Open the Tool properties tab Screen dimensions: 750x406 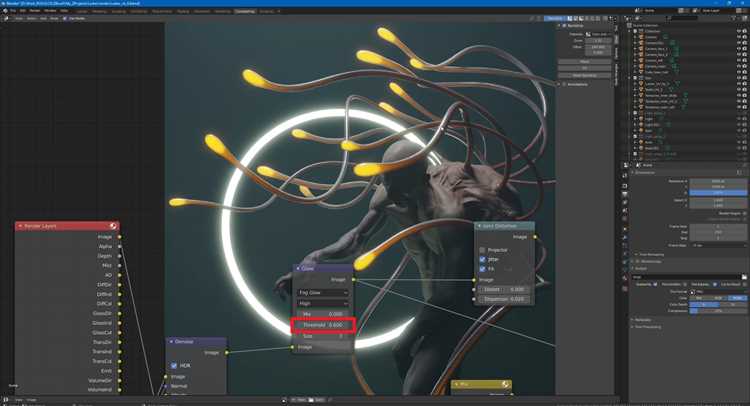pos(625,175)
